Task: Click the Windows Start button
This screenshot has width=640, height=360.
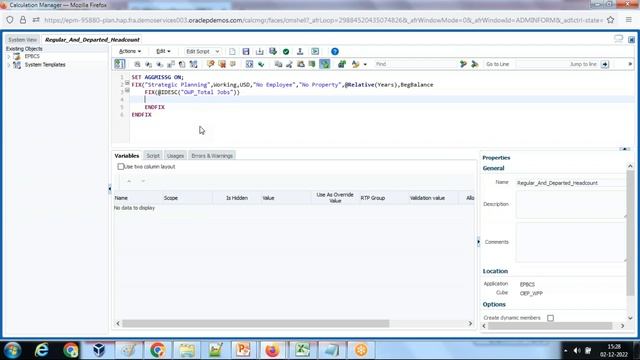Action: point(13,350)
